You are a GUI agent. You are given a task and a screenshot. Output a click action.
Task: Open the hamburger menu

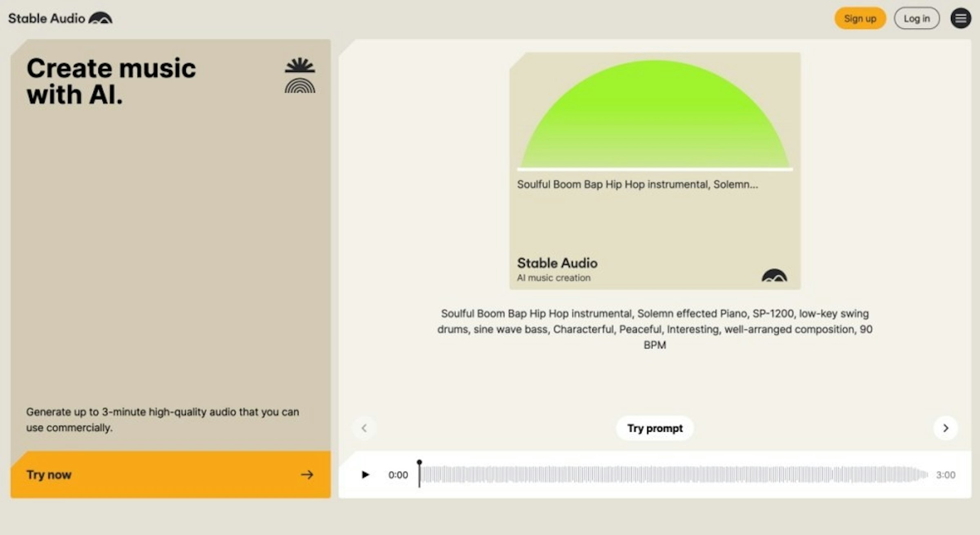tap(960, 18)
